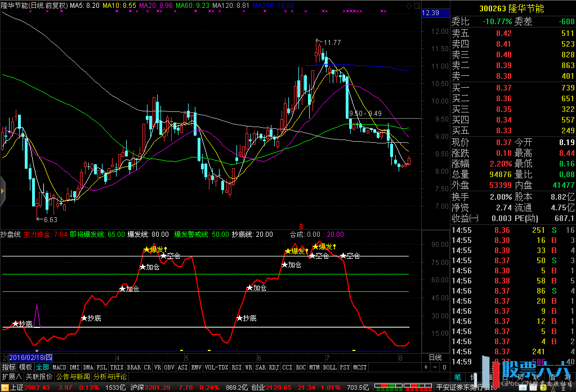Viewport: 576px width, 392px height.
Task: Select the BOLL indicator
Action: coord(329,367)
